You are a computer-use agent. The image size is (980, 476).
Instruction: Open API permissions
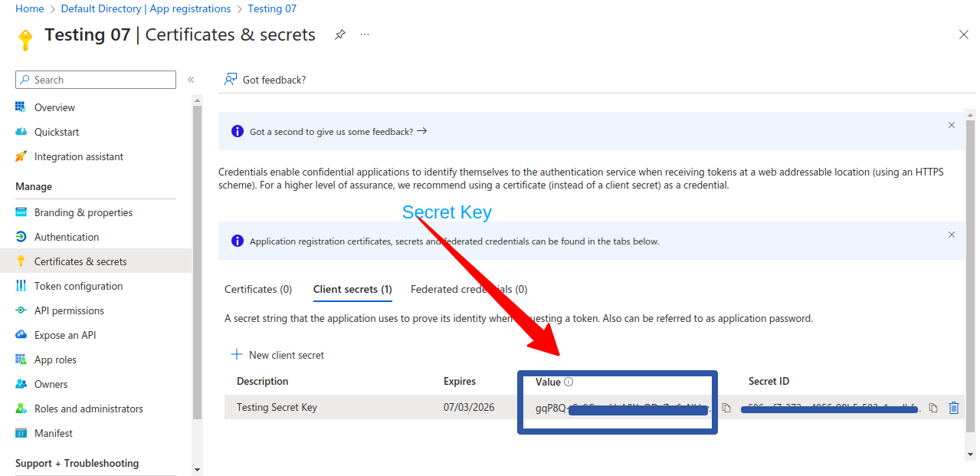pyautogui.click(x=70, y=310)
